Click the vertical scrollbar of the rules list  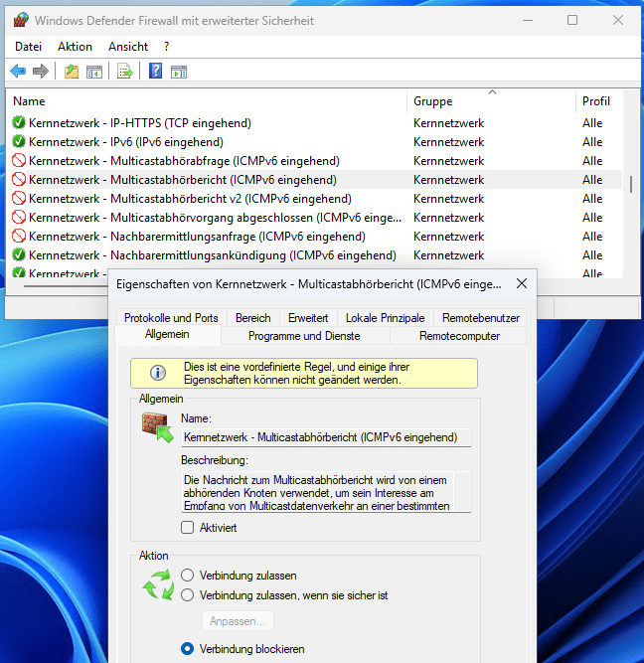(x=631, y=184)
